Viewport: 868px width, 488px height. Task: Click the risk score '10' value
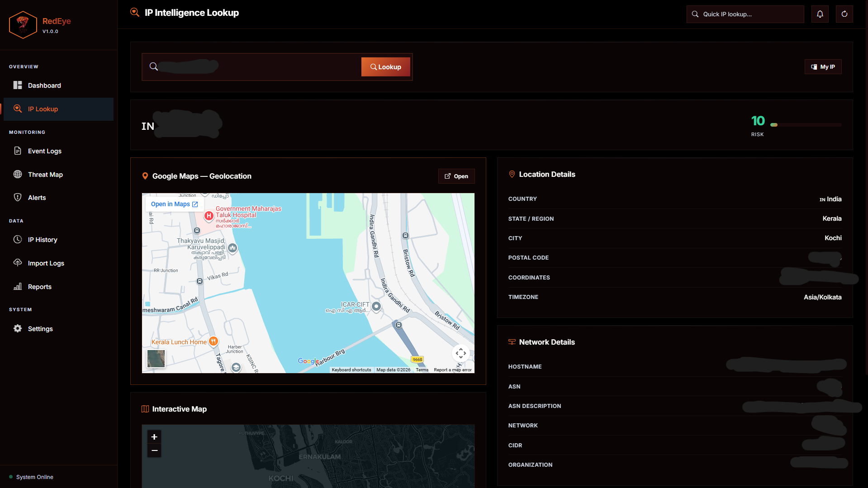pyautogui.click(x=758, y=121)
